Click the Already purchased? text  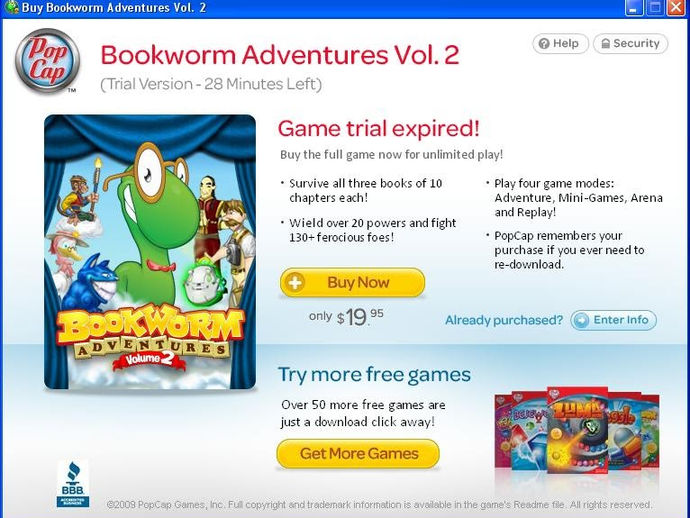(x=504, y=320)
